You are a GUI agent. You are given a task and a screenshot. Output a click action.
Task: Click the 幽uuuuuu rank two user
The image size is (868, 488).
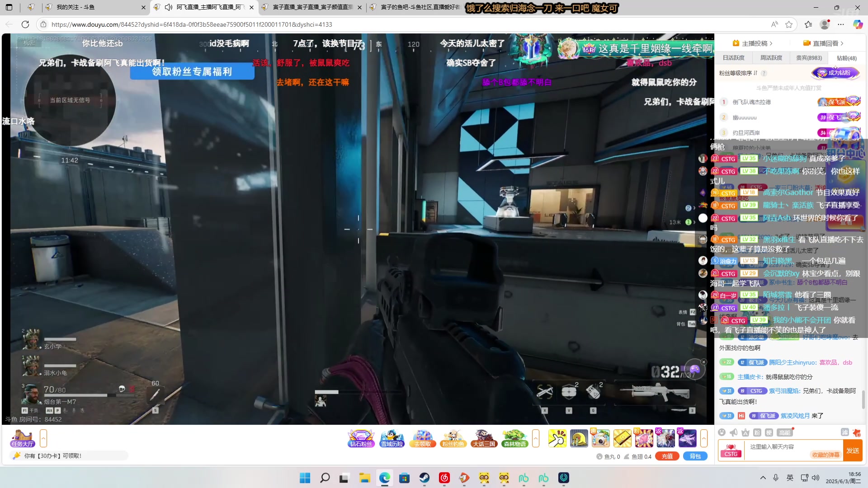click(x=745, y=117)
